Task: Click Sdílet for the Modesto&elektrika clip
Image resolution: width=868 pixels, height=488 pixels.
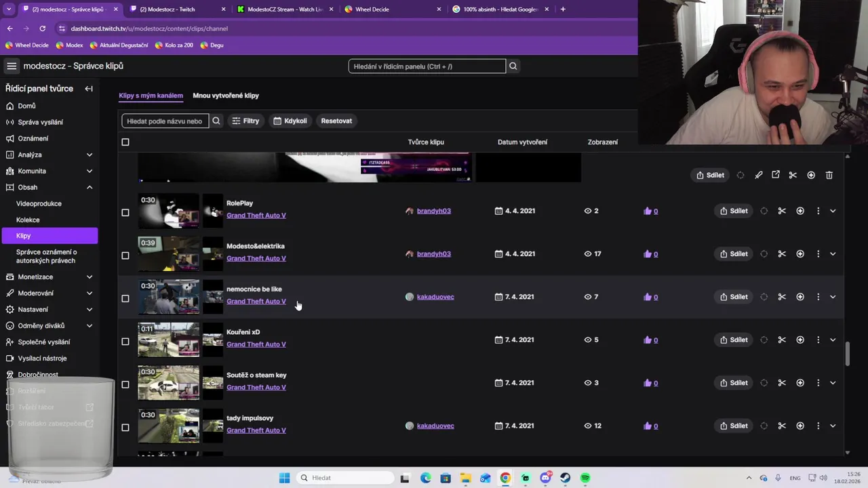Action: (x=733, y=253)
